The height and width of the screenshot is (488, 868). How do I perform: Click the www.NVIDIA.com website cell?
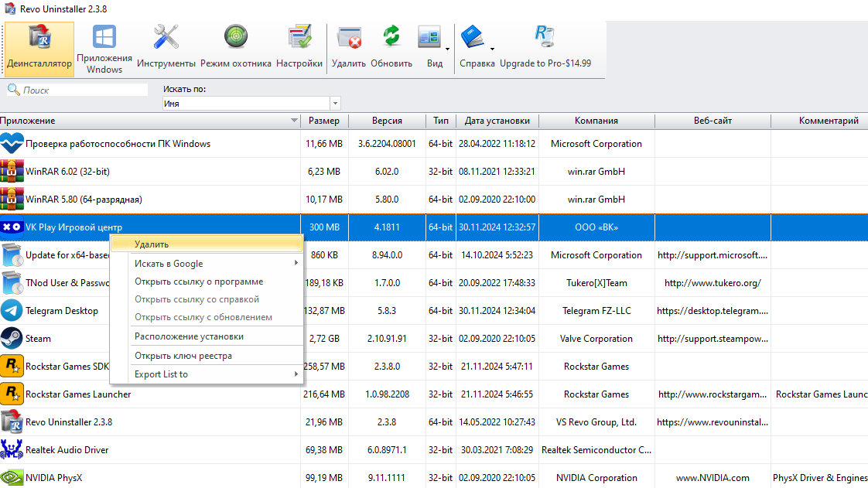coord(713,477)
